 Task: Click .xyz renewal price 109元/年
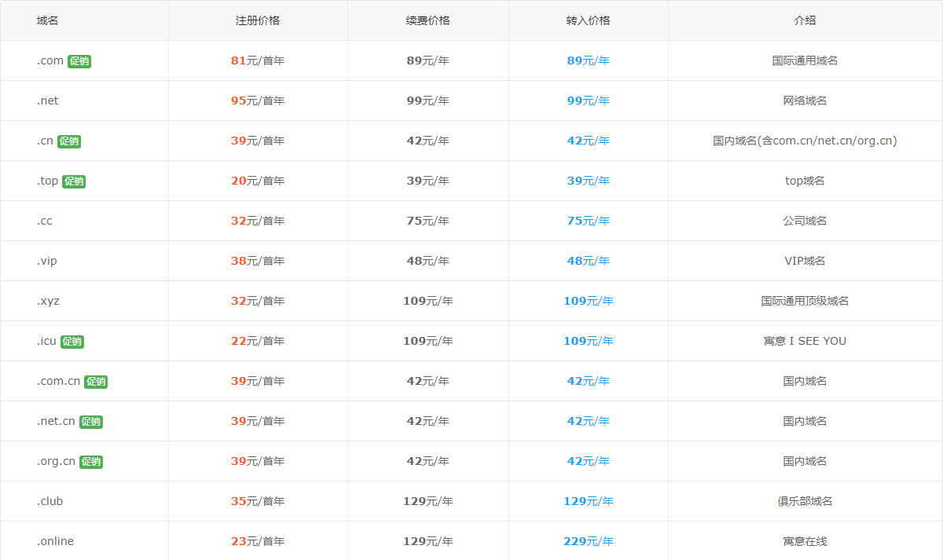pyautogui.click(x=428, y=301)
